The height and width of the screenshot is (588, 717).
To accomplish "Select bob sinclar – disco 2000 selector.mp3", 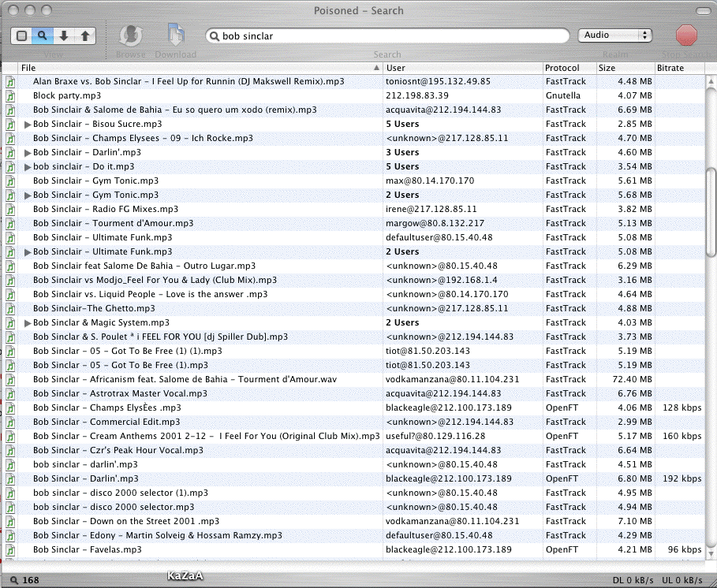I will coord(114,507).
